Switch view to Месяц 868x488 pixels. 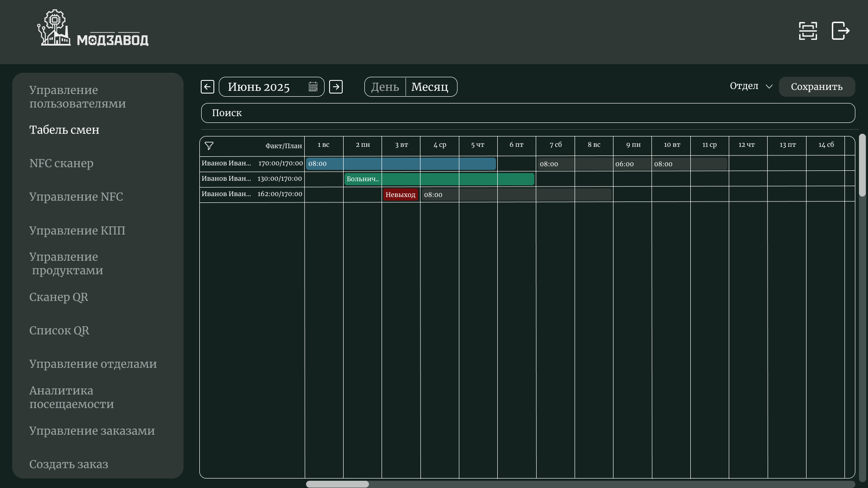click(x=429, y=87)
